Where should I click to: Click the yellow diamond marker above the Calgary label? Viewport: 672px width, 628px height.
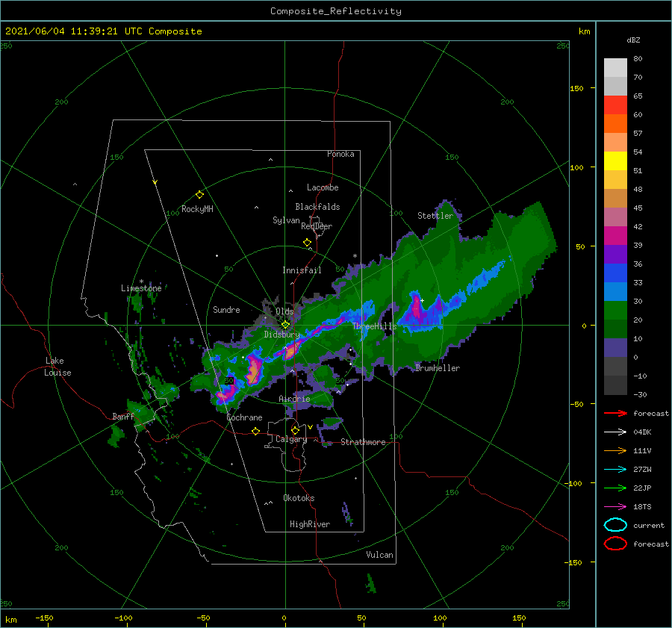pyautogui.click(x=295, y=430)
